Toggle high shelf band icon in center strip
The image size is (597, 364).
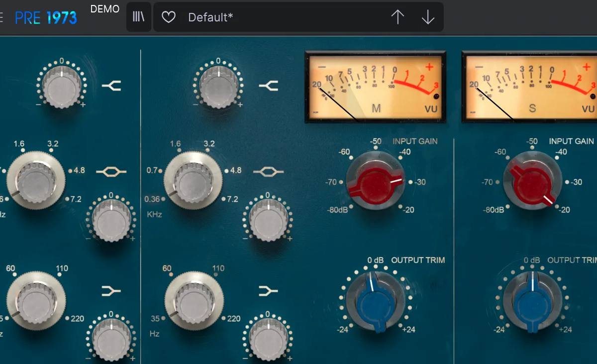[x=268, y=87]
